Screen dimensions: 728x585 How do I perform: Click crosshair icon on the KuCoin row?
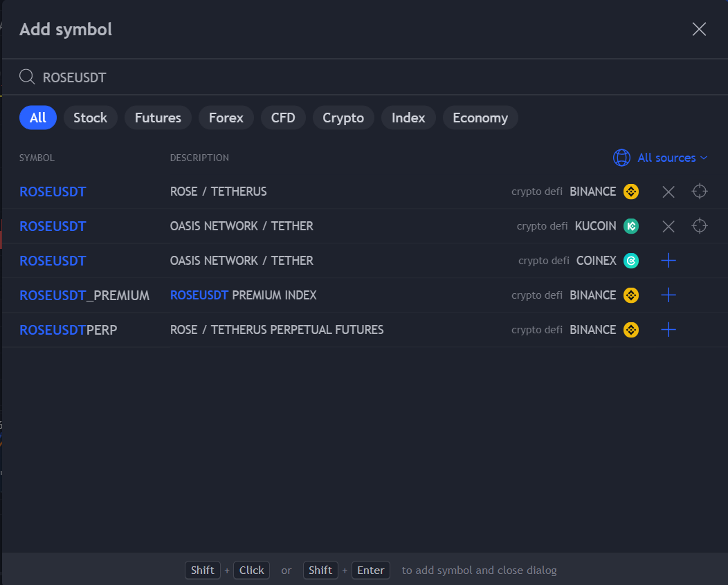click(699, 226)
